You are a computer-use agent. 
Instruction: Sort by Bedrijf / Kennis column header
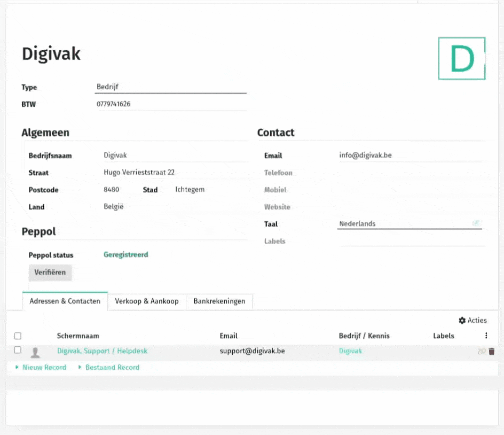pyautogui.click(x=364, y=336)
